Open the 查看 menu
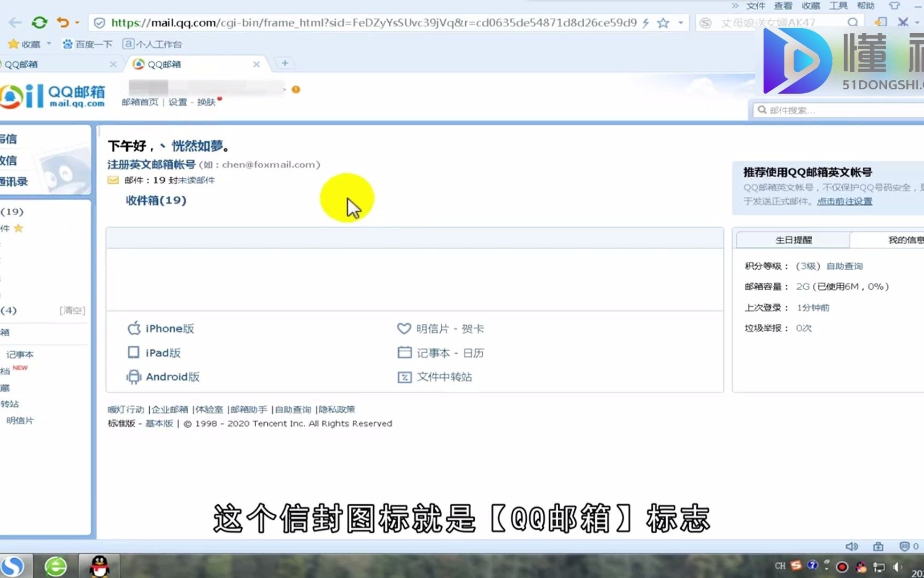 pos(783,6)
